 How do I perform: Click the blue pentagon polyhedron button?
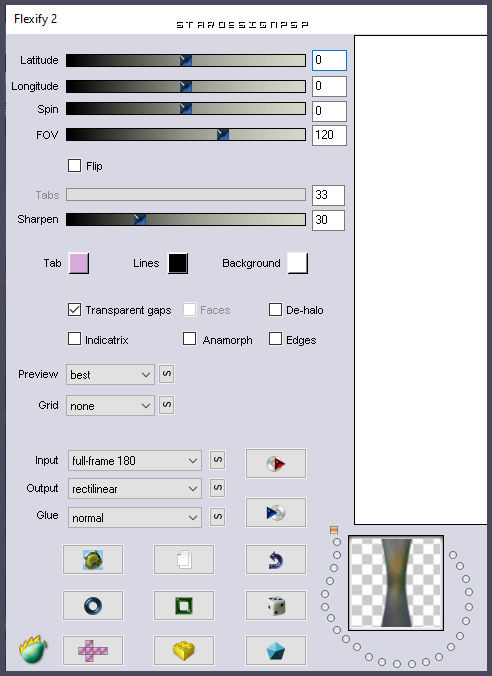pyautogui.click(x=276, y=651)
